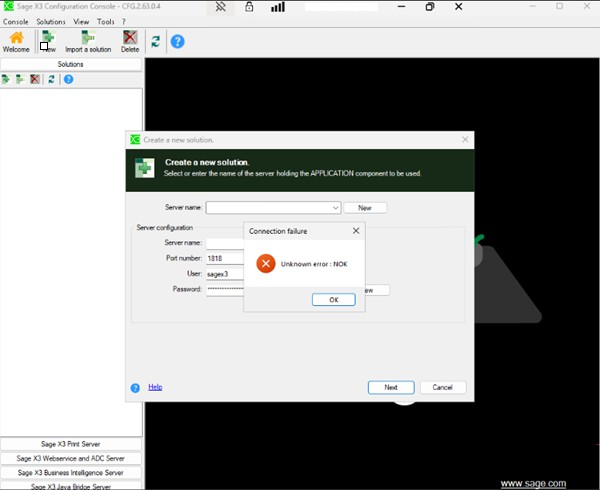The image size is (601, 492).
Task: Click the Import a solution icon
Action: (x=88, y=41)
